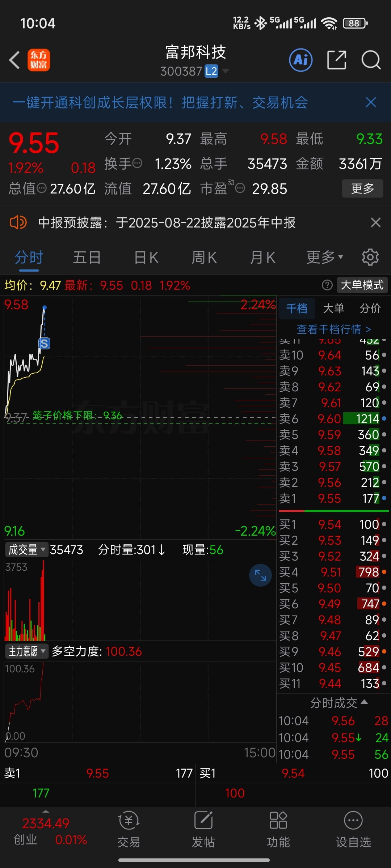Tap bottom 卖1 9.55 quote bar
Screen dimensions: 391x868
pos(98,773)
